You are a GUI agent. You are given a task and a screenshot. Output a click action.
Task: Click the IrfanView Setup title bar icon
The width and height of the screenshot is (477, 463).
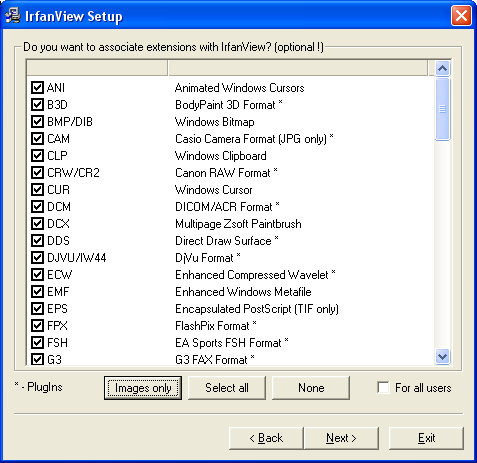coord(13,15)
